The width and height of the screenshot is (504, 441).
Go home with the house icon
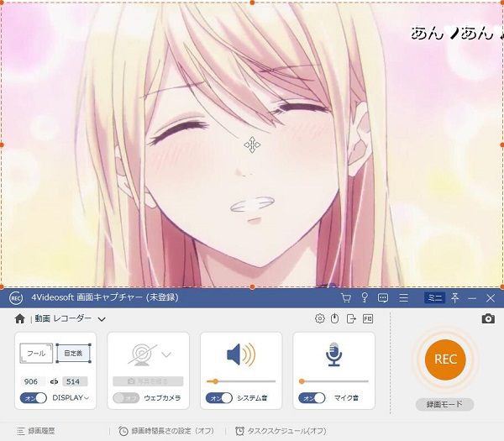pos(20,319)
